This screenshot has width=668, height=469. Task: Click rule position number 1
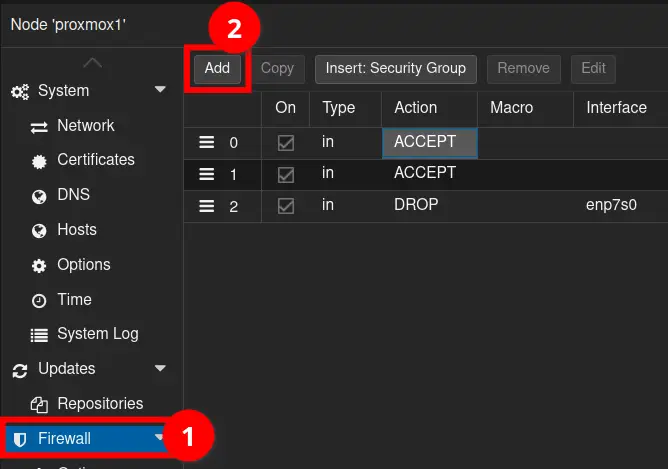point(233,175)
